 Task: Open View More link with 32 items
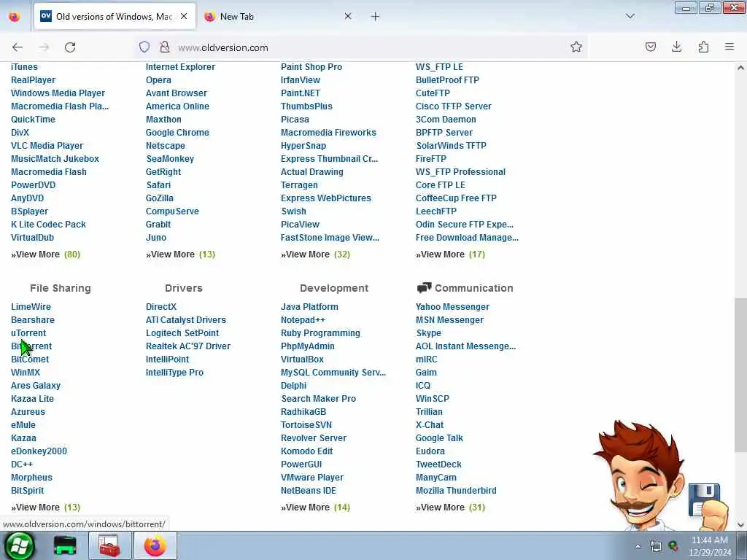[x=315, y=254]
